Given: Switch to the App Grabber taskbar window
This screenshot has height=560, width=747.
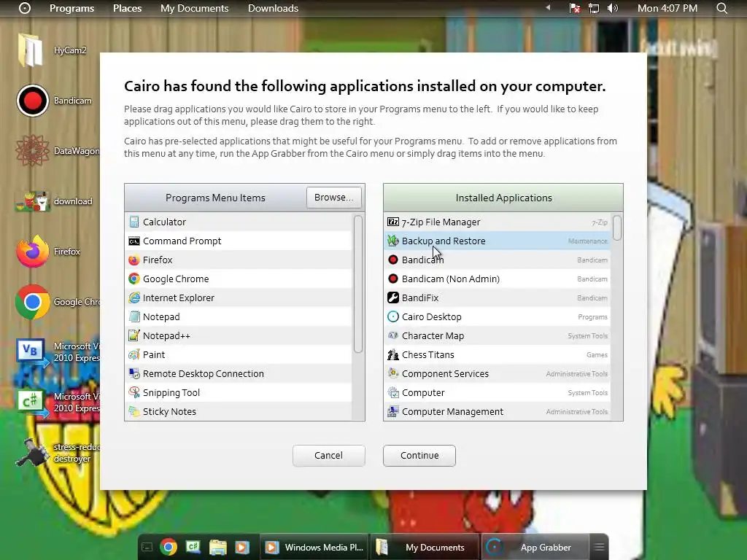Looking at the screenshot, I should pos(535,547).
